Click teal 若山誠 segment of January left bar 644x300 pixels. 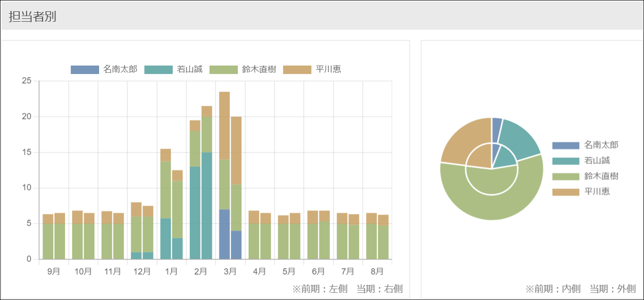[x=166, y=239]
